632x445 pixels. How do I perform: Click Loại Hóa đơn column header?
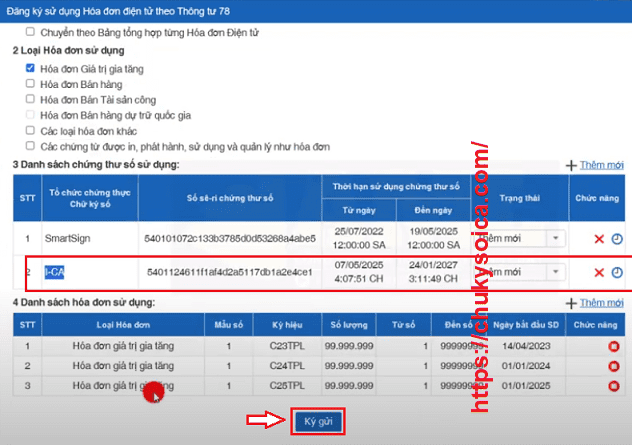click(x=123, y=325)
